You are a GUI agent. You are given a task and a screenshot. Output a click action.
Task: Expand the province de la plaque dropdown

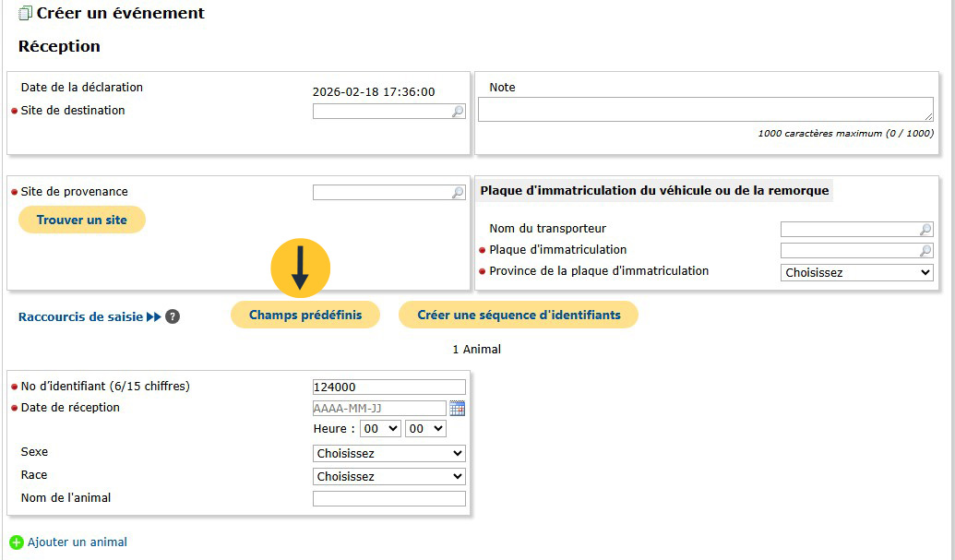857,273
